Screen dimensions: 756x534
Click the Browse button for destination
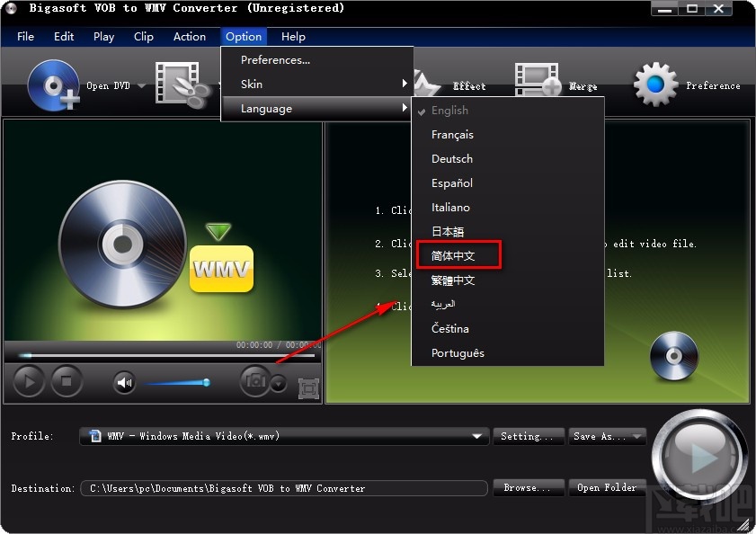point(529,487)
